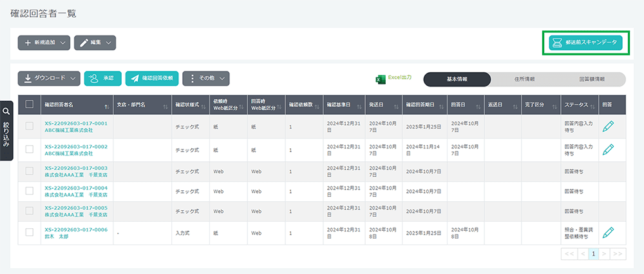Screen dimensions: 644x274
Task: Click pencil answer icon for 鈴木 太郎 row
Action: (608, 233)
